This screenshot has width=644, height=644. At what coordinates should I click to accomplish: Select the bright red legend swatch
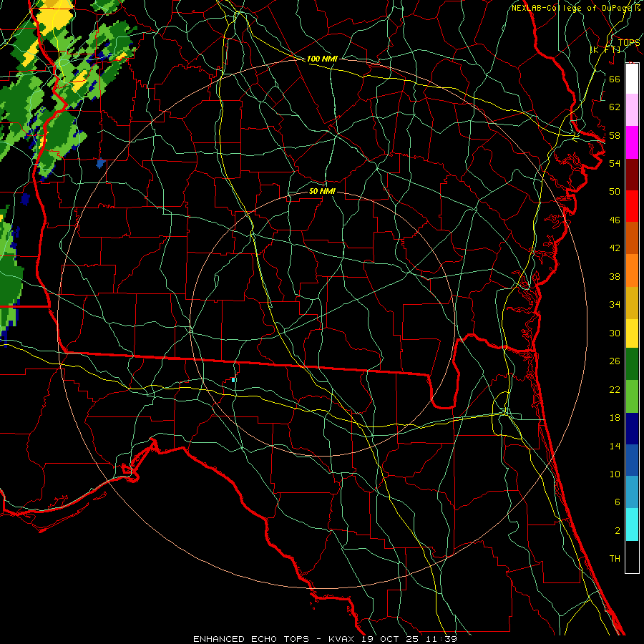[x=632, y=206]
